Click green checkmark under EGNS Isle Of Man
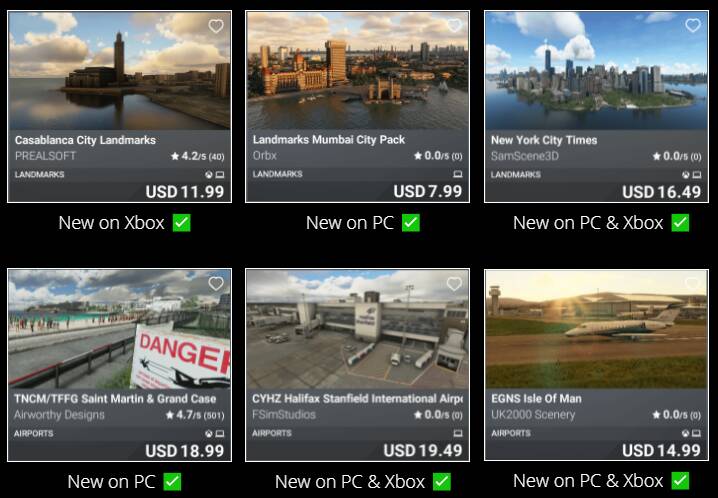Viewport: 718px width, 498px height. click(x=680, y=481)
